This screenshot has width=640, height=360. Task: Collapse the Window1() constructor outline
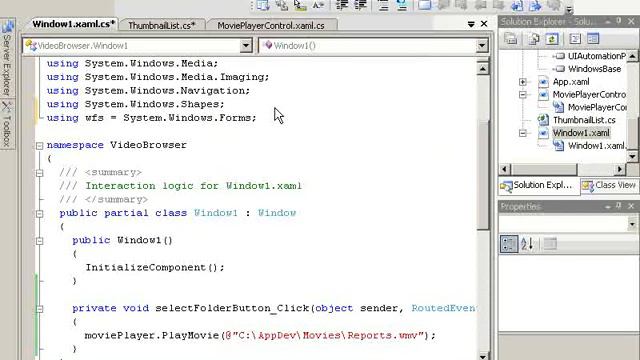(x=39, y=241)
